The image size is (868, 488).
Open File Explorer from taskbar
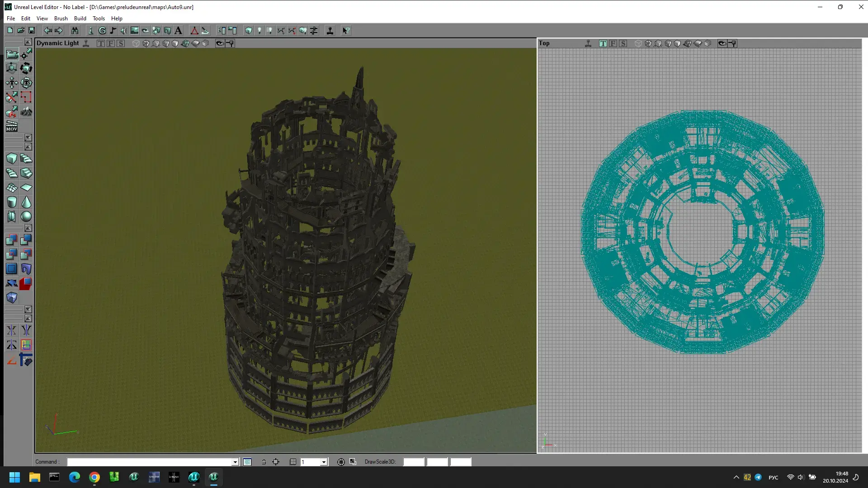(35, 477)
